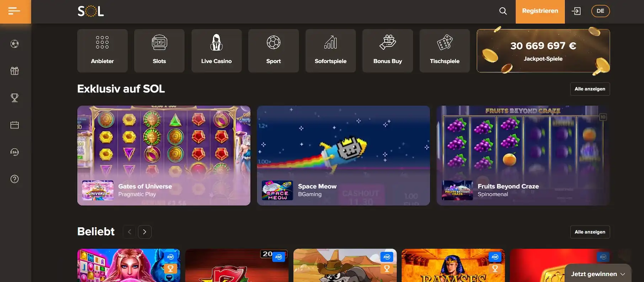The width and height of the screenshot is (644, 282).
Task: Open the trophy tournaments sidebar icon
Action: [15, 98]
